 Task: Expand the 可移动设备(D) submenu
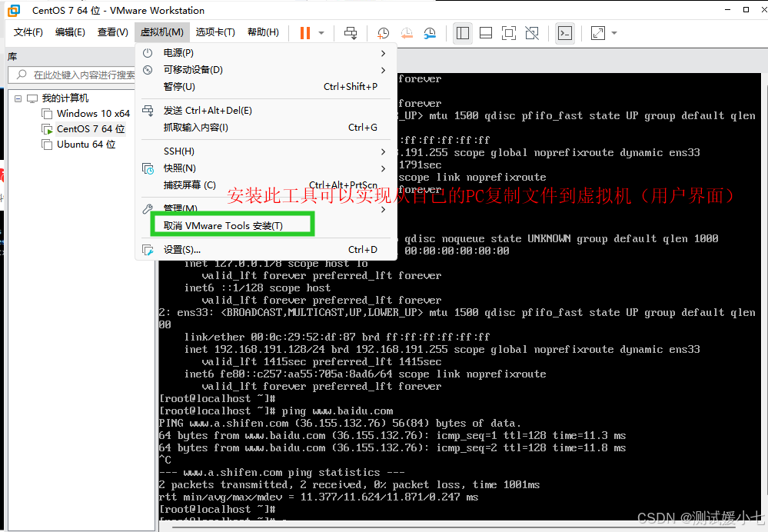(x=266, y=69)
